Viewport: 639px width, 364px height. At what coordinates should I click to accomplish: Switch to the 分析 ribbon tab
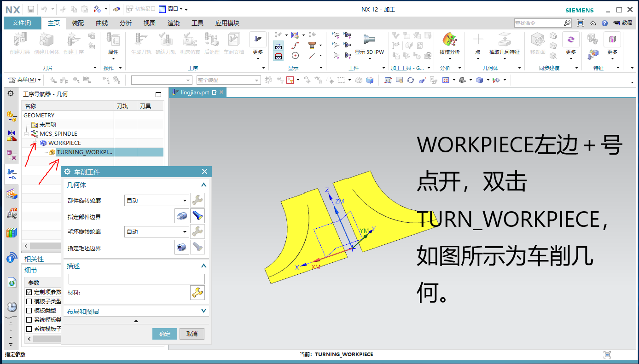tap(126, 23)
